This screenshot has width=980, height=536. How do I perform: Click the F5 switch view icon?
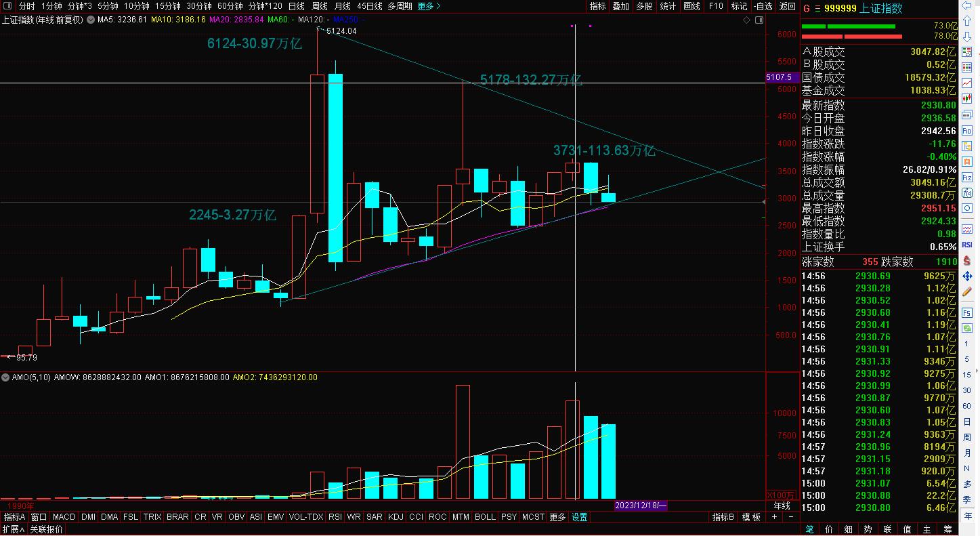pos(966,312)
